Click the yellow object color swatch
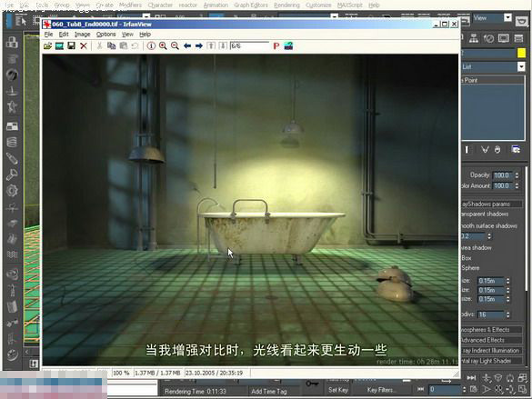 point(521,53)
